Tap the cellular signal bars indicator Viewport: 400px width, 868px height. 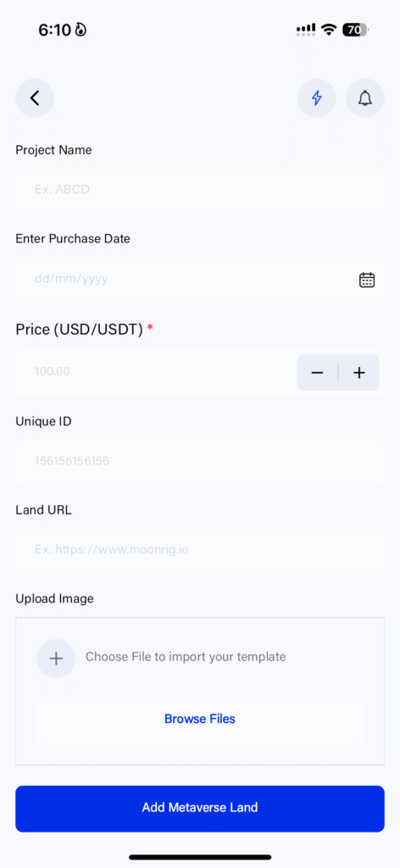[x=306, y=30]
